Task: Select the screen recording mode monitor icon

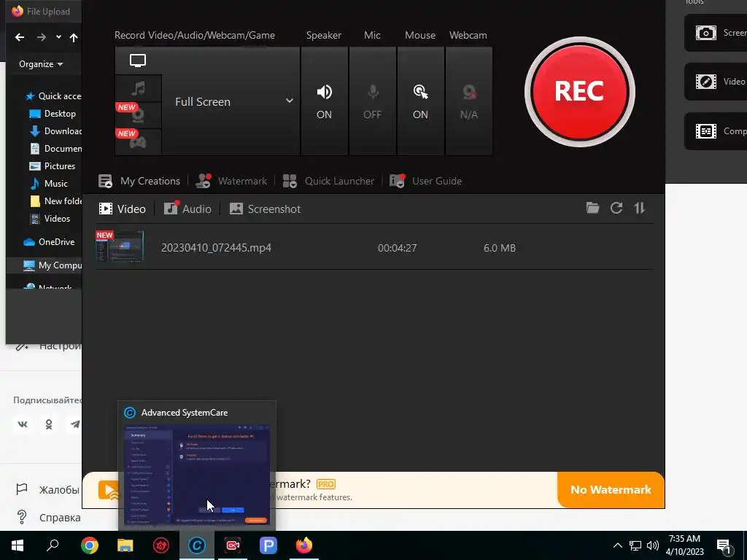Action: click(138, 61)
